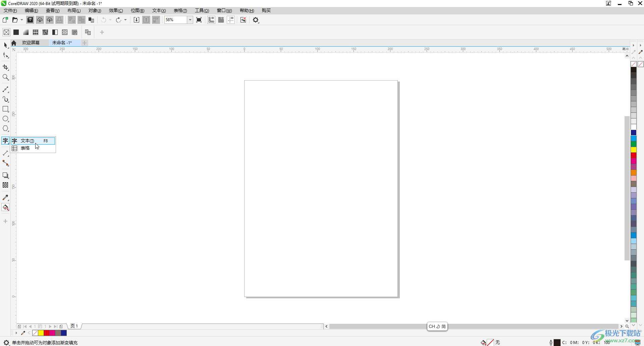Screen dimensions: 644x346
Task: Select the Crop tool
Action: (5, 67)
